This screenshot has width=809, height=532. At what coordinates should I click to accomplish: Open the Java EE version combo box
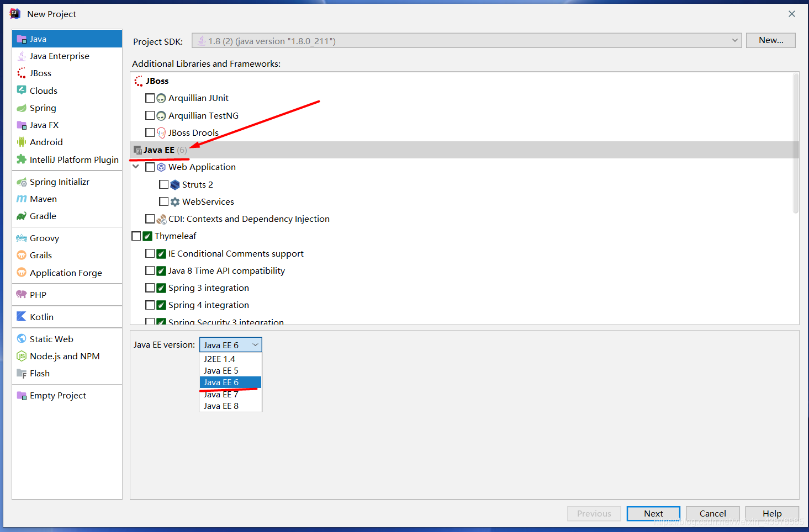pos(230,345)
